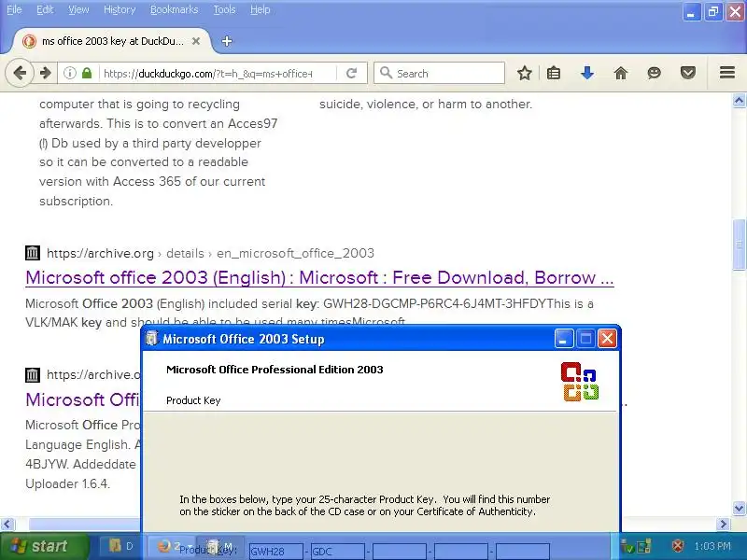Click the serial key text 'GWH28-DGCMP-P6RC4-6J4MT-3HFDY'
The image size is (747, 560).
pos(434,304)
